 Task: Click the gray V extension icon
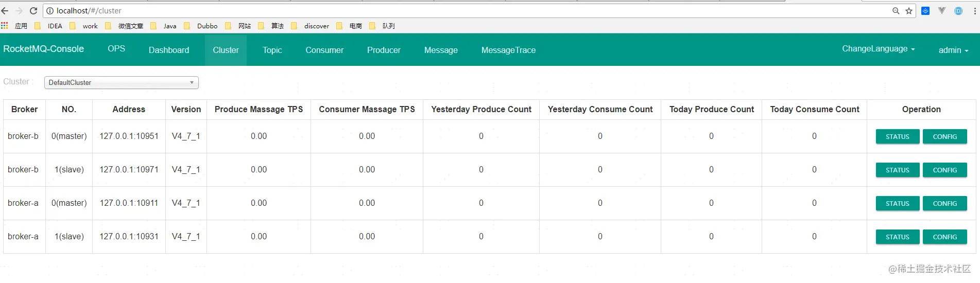942,11
